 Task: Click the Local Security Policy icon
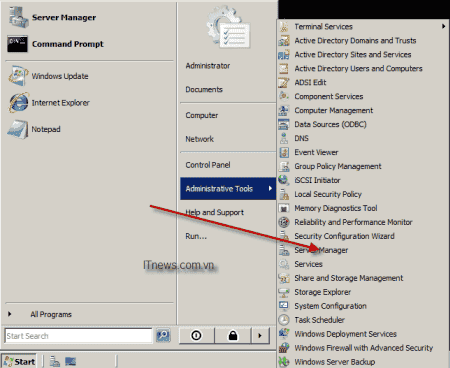click(284, 194)
